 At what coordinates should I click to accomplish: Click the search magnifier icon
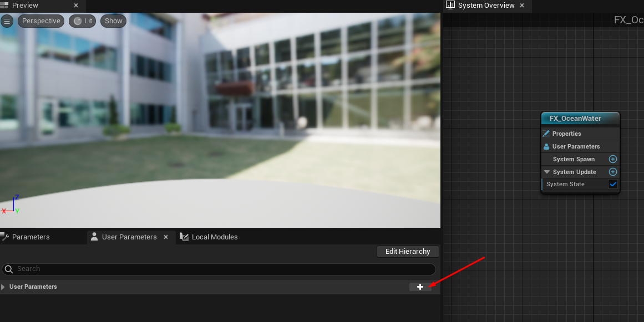[x=9, y=269]
